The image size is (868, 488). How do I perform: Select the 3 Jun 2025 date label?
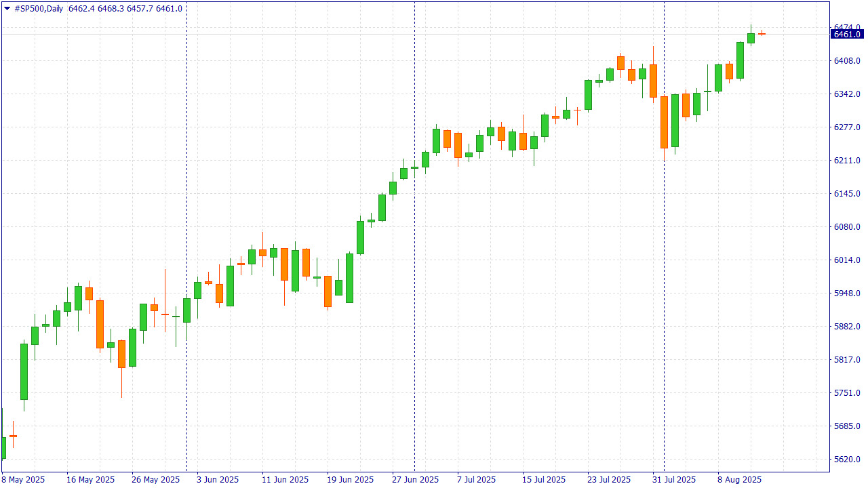coord(218,479)
